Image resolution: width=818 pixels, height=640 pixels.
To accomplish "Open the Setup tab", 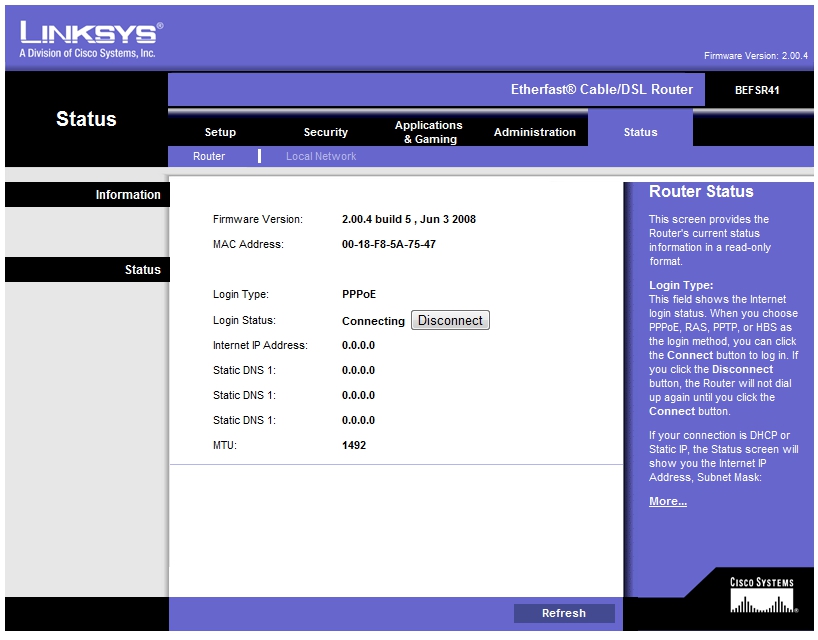I will (x=220, y=132).
